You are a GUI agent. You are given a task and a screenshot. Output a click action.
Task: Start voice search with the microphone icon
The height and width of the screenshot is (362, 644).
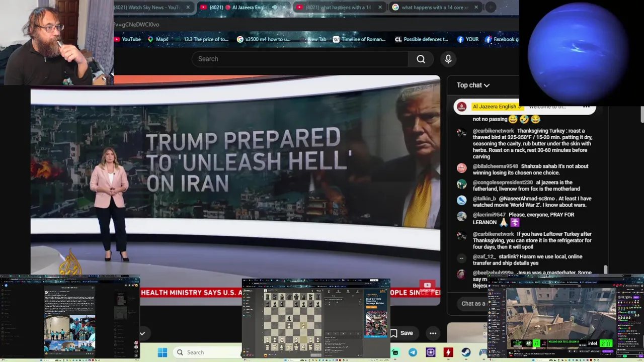pyautogui.click(x=448, y=59)
